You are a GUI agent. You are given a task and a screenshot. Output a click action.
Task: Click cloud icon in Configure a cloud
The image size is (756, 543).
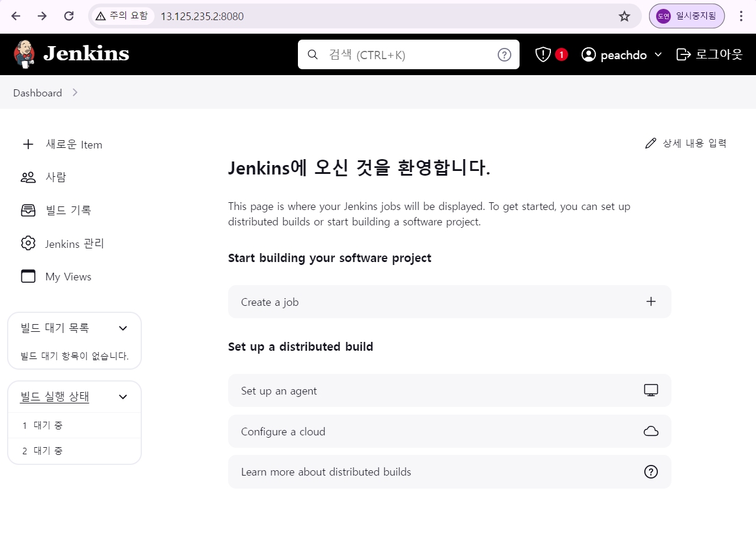pos(651,431)
